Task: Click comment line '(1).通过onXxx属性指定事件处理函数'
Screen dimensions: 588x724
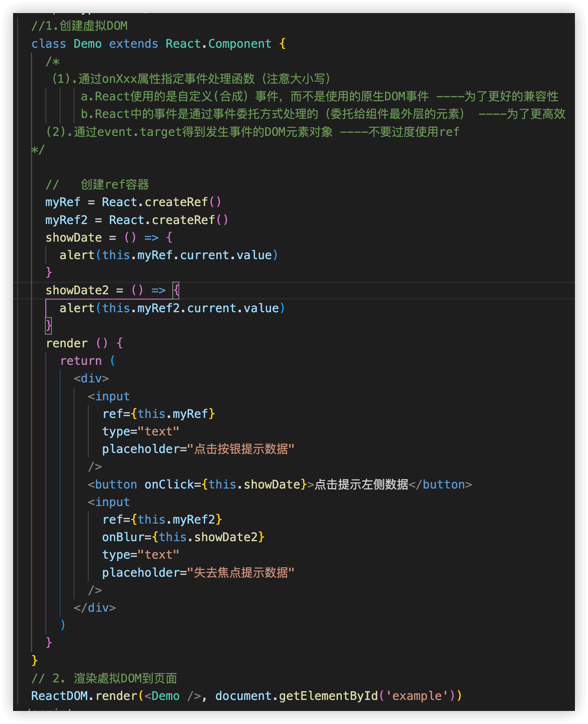Action: pyautogui.click(x=191, y=79)
